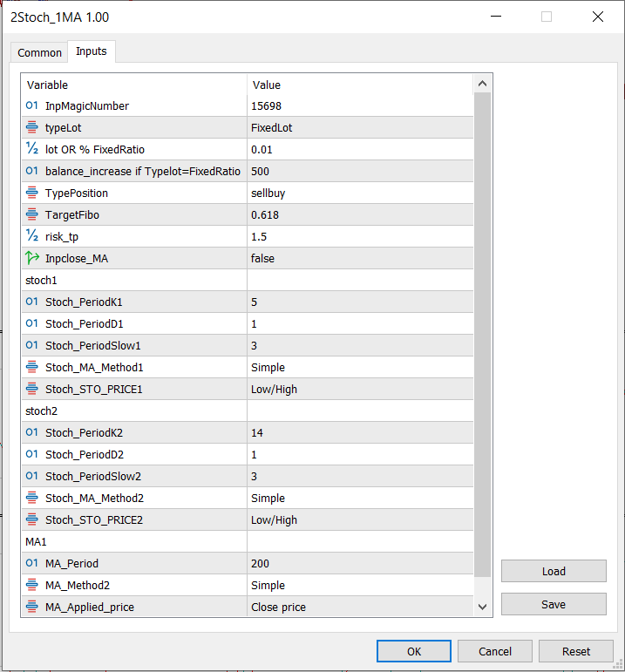Open the TypePosition sellbuy value dropdown
625x672 pixels.
pyautogui.click(x=359, y=193)
